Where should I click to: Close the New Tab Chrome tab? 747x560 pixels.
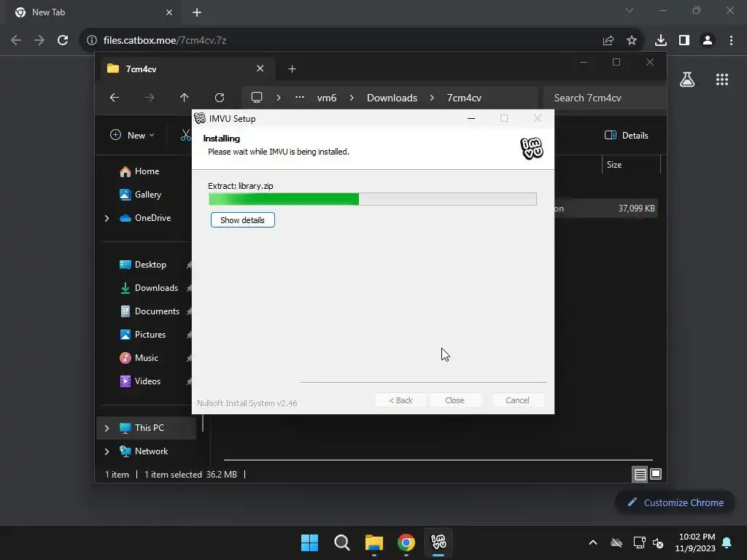(169, 12)
